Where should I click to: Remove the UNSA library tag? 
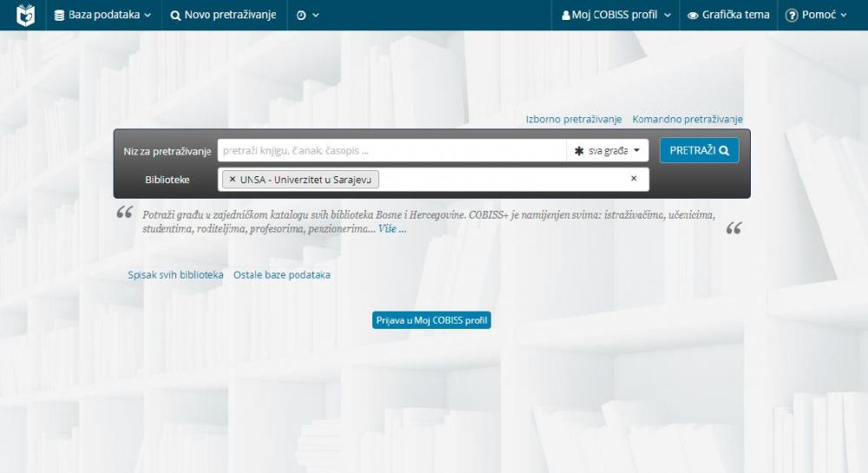(x=233, y=179)
